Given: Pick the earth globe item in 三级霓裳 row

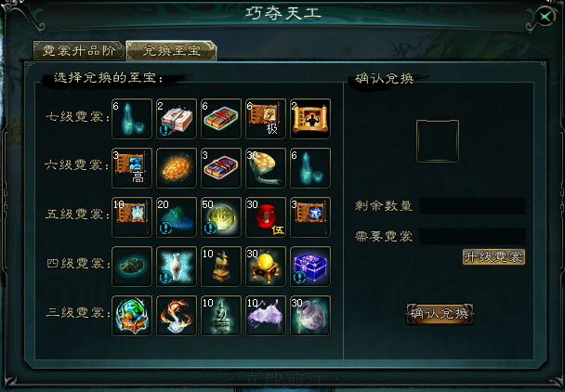Looking at the screenshot, I should (132, 316).
